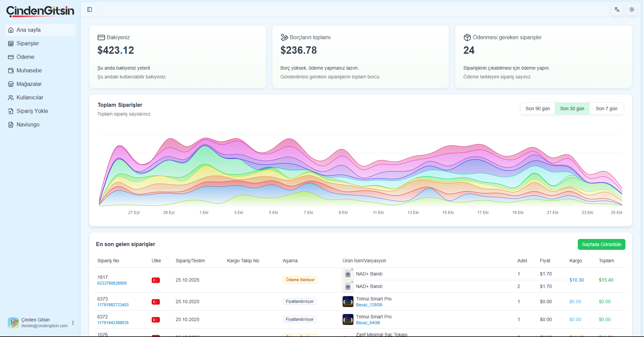
Task: Toggle the sidebar collapse icon
Action: coord(90,9)
